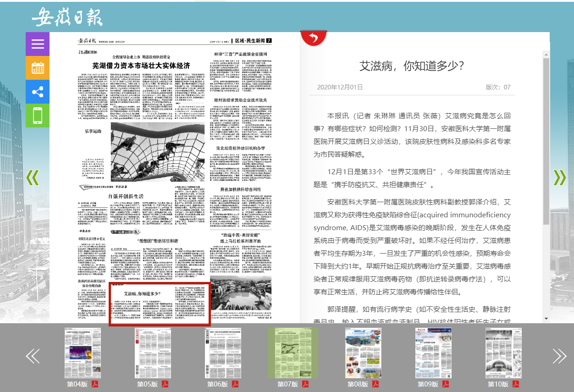Screen dimensions: 574x392
Task: Click the blue share icon
Action: (x=38, y=92)
